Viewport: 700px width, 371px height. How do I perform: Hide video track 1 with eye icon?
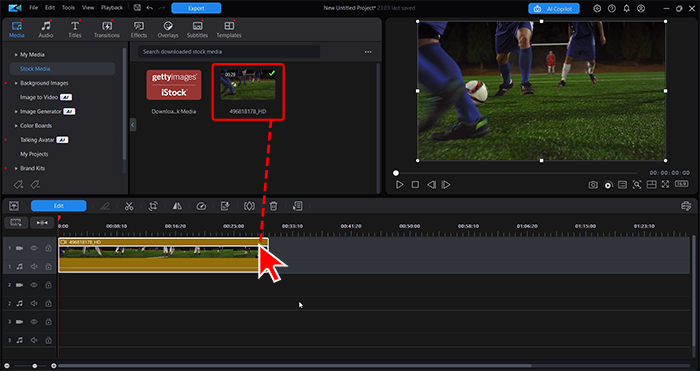(x=34, y=248)
